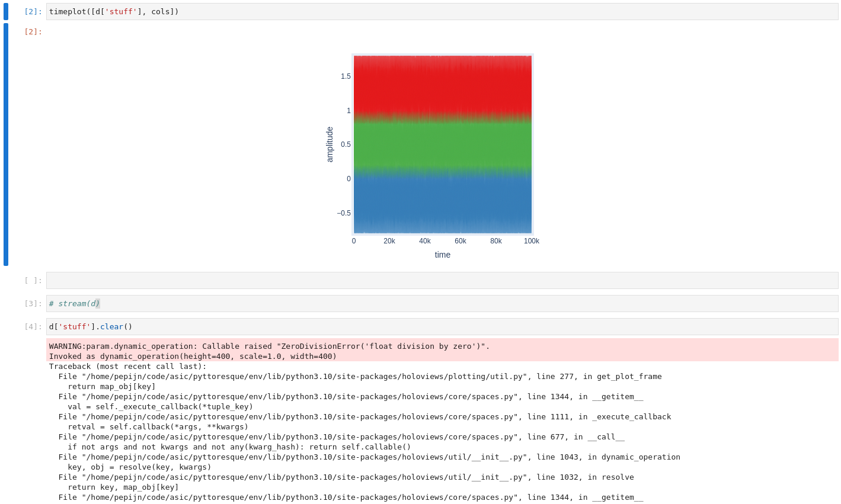Select the ZeroDivisionError warning banner
This screenshot has height=504, width=841.
(x=267, y=351)
